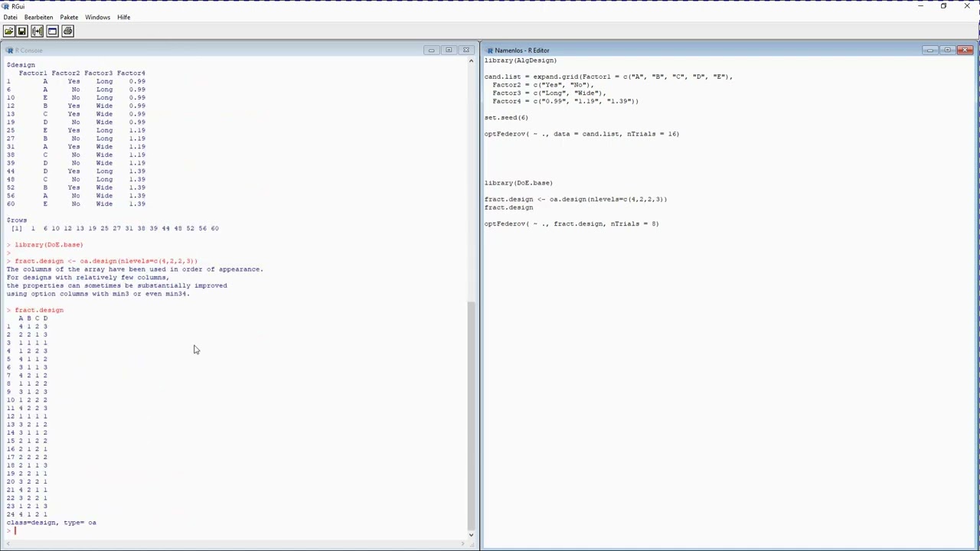Restore down the main RGui window

pyautogui.click(x=943, y=6)
